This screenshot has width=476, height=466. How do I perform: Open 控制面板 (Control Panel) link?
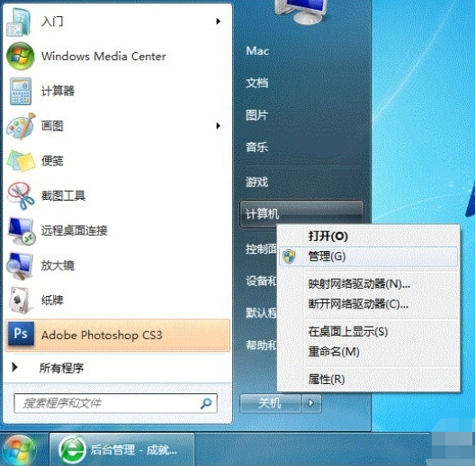[x=261, y=249]
